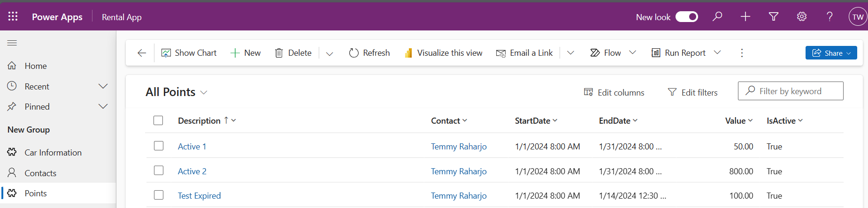Expand Recent in the sidebar

(x=103, y=86)
